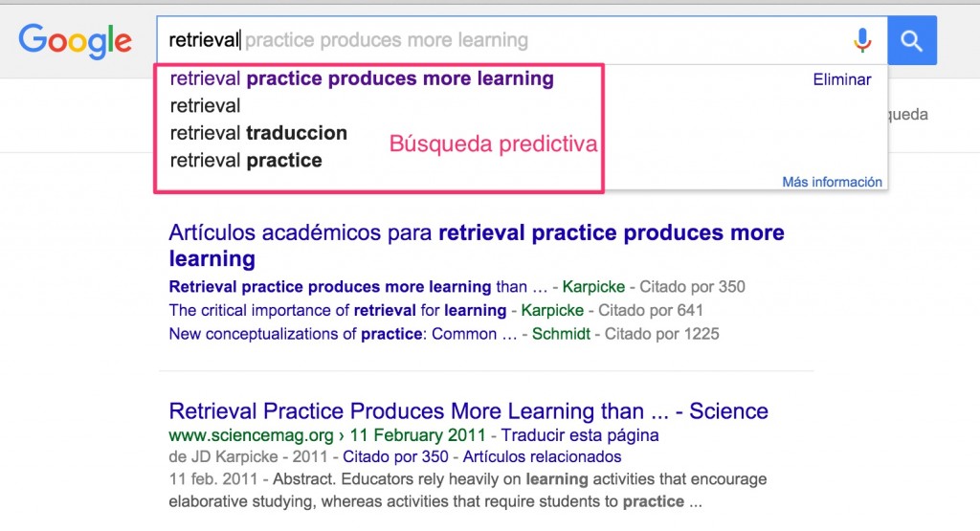Select suggestion "retrieval practice produces more learning"
Screen dimensions: 980x531
click(362, 78)
